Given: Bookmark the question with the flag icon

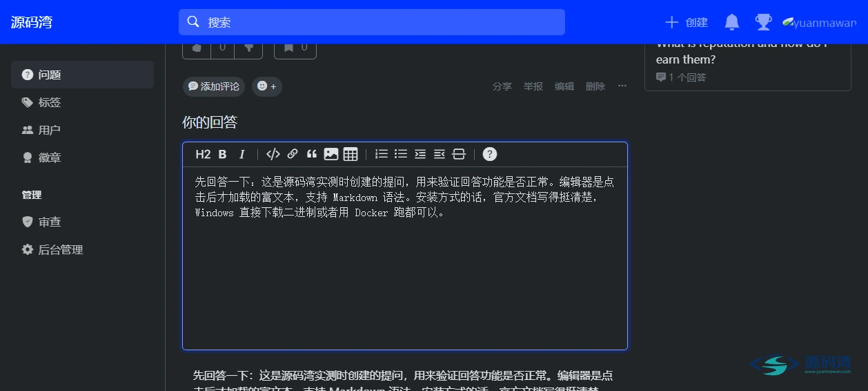Looking at the screenshot, I should 295,48.
